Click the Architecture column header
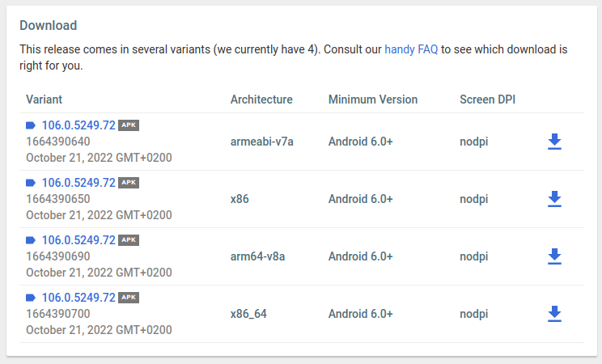The image size is (602, 364). (x=261, y=99)
